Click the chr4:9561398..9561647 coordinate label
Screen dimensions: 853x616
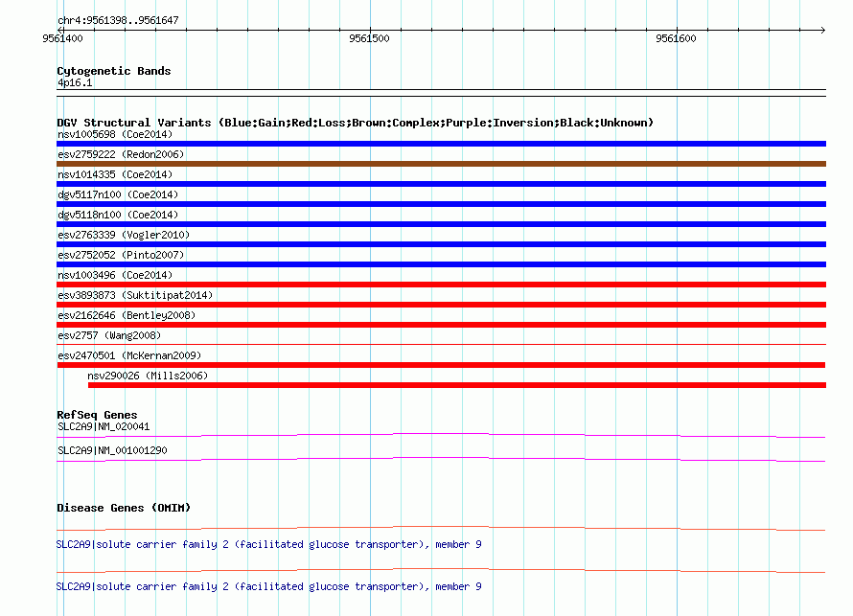(x=118, y=21)
